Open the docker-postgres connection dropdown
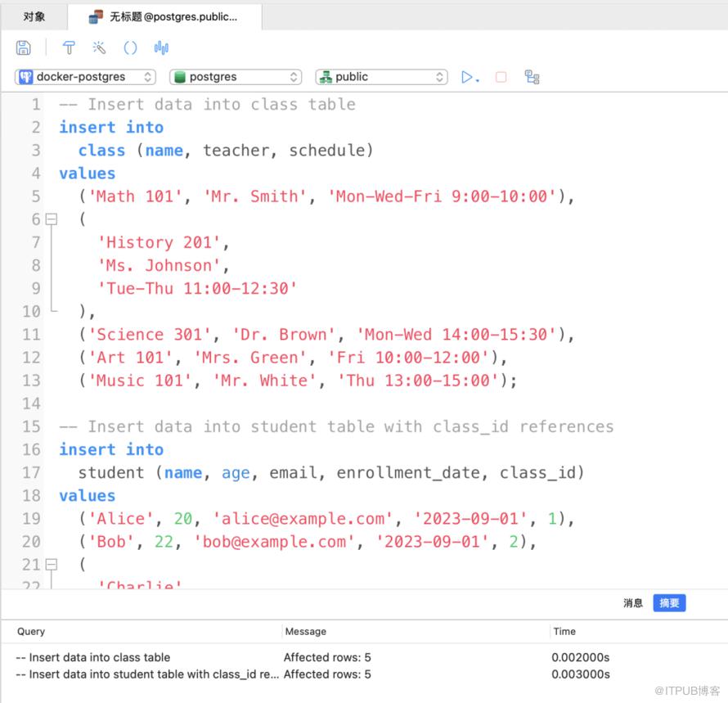Viewport: 728px width, 703px height. click(x=85, y=77)
